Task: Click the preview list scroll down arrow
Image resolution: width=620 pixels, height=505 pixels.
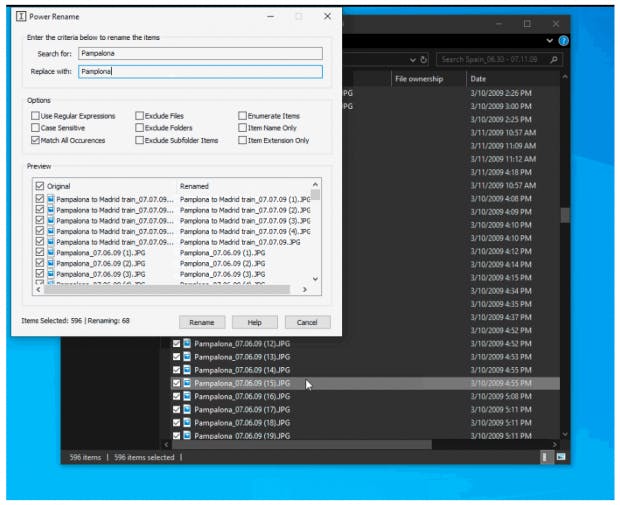Action: [x=315, y=279]
